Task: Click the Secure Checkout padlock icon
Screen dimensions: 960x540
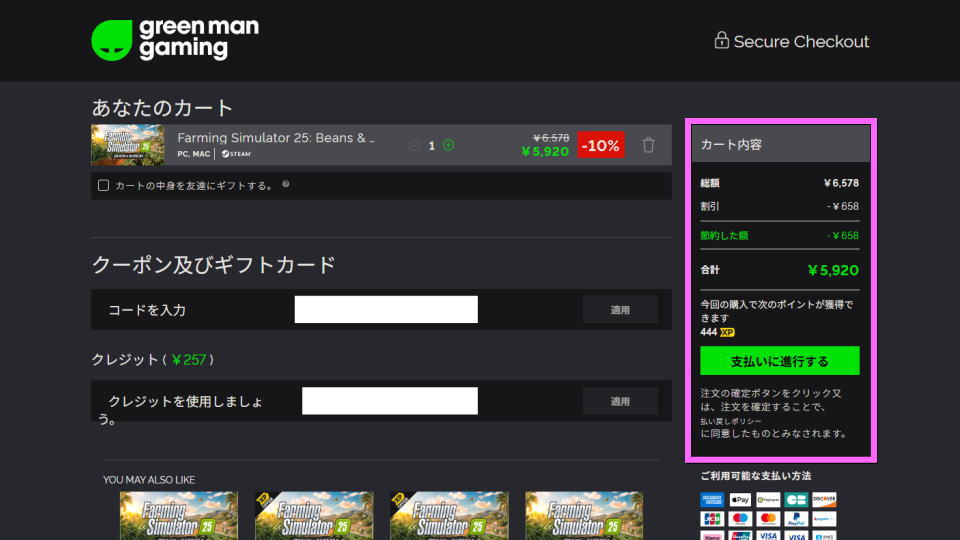Action: pos(721,40)
